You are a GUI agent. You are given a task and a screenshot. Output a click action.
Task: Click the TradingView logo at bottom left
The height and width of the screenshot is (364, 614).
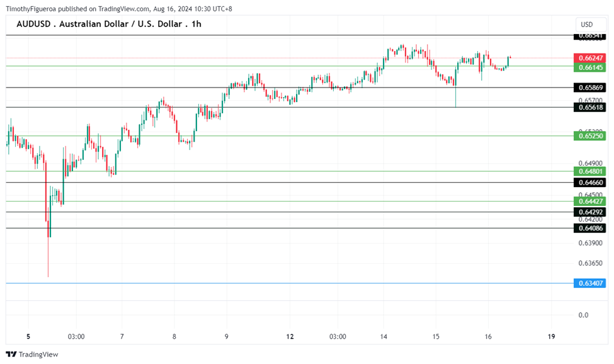pyautogui.click(x=31, y=355)
